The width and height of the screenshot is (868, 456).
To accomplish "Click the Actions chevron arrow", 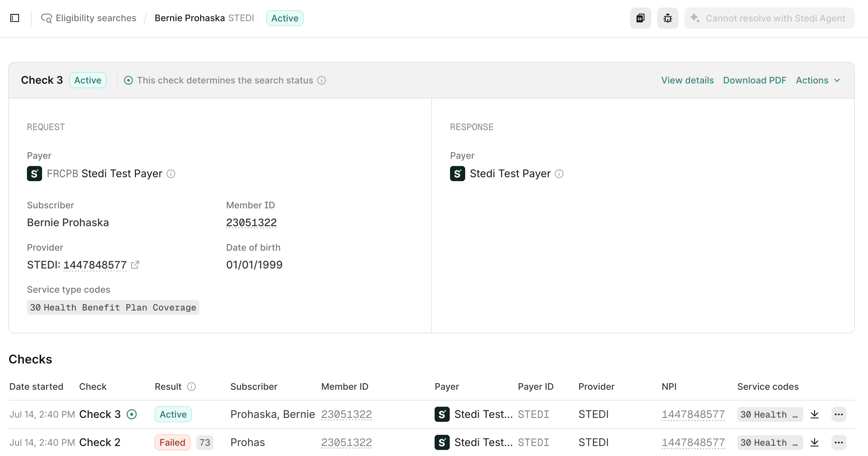I will [837, 80].
